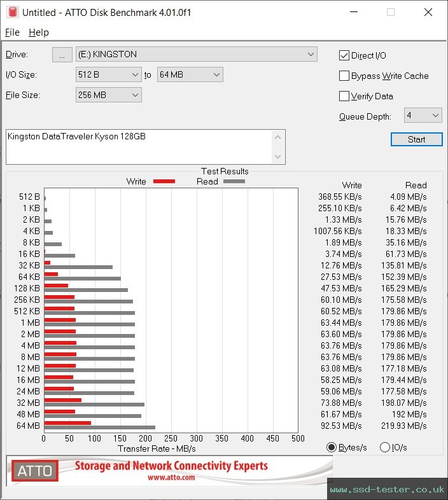Open the 512 B minimum I/O size dropdown
This screenshot has height=500, width=448.
pyautogui.click(x=108, y=74)
